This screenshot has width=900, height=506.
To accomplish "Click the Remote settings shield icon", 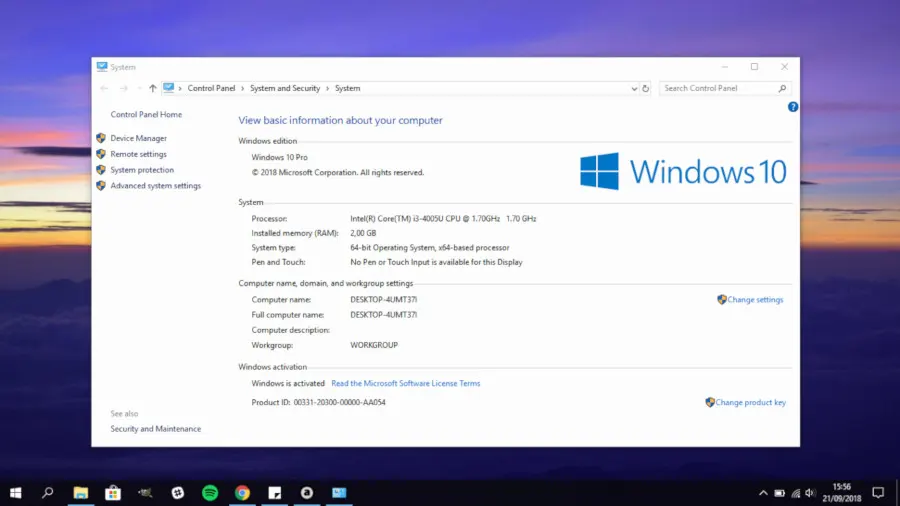I will pyautogui.click(x=101, y=154).
